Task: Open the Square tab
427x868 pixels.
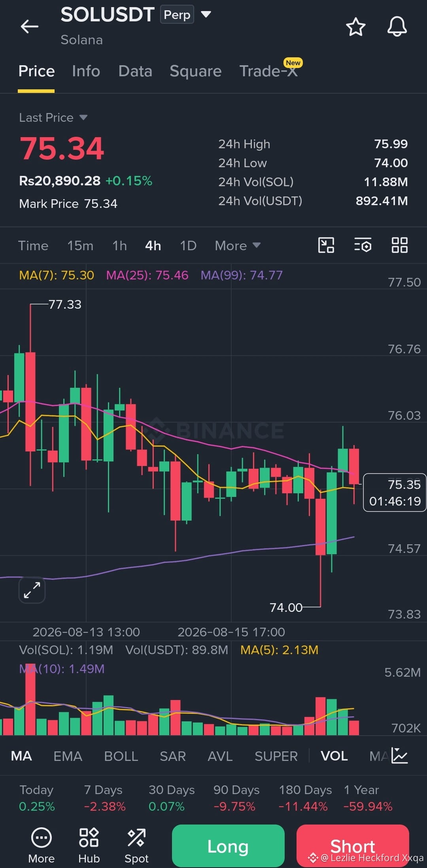Action: point(196,71)
